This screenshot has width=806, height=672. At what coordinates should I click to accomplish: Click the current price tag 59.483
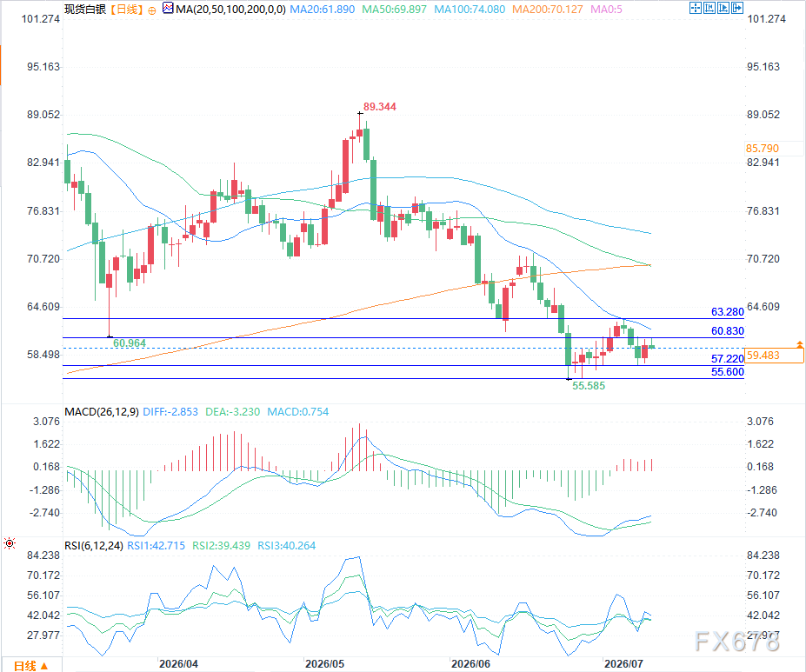pos(774,356)
